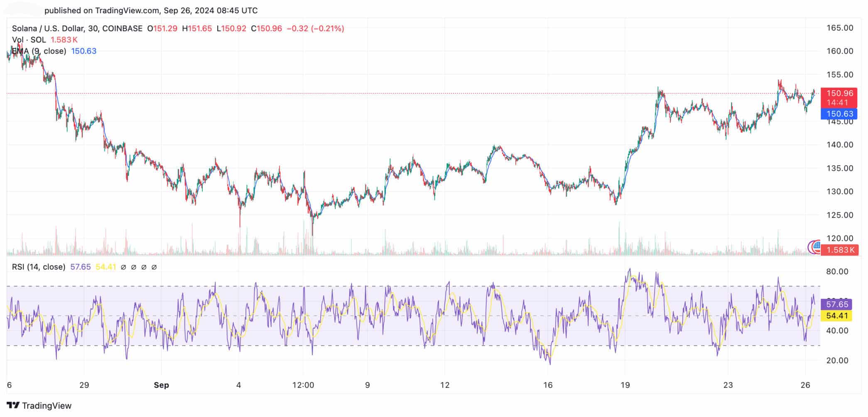The height and width of the screenshot is (417, 868).
Task: Click the 135.00 price axis label
Action: [x=840, y=168]
